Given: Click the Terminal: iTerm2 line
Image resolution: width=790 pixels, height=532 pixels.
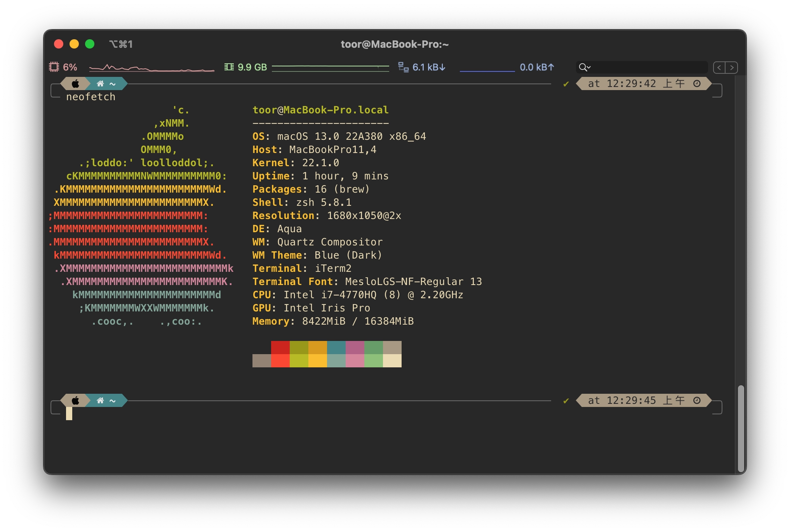Looking at the screenshot, I should point(302,268).
